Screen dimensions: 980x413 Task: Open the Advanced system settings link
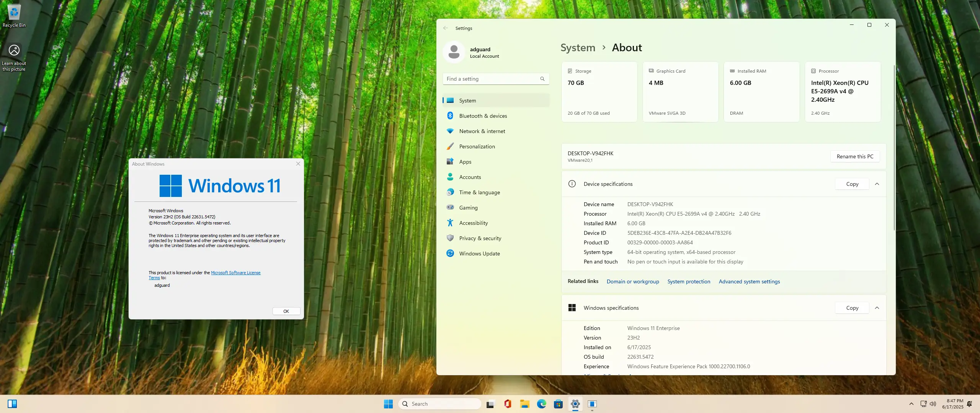749,281
